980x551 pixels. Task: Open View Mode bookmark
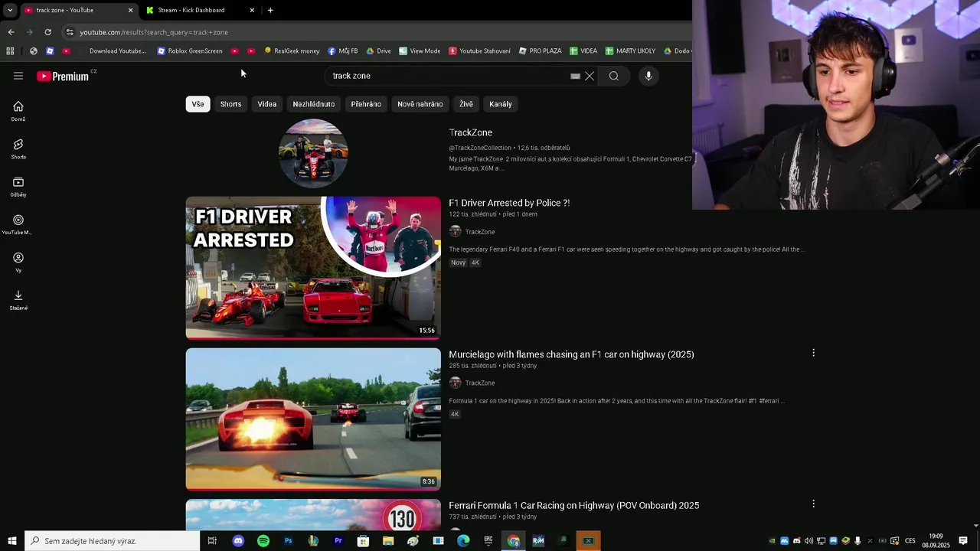[420, 51]
